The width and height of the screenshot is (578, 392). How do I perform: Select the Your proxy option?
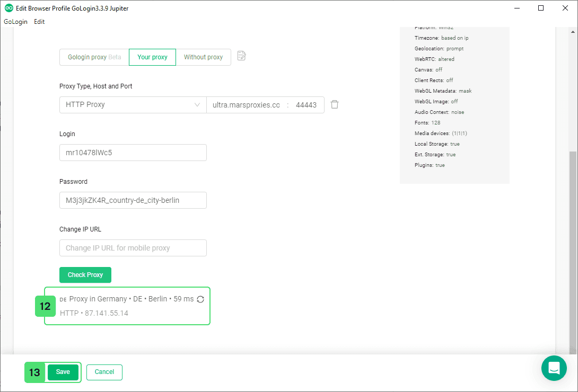tap(152, 57)
